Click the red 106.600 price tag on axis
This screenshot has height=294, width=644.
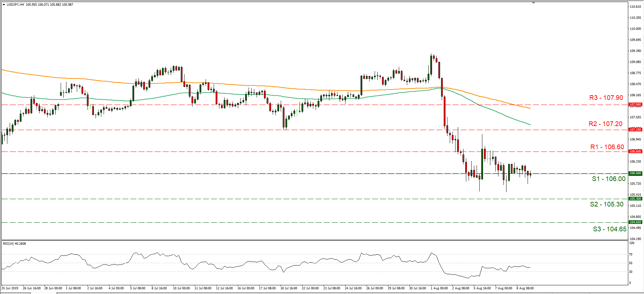[635, 152]
